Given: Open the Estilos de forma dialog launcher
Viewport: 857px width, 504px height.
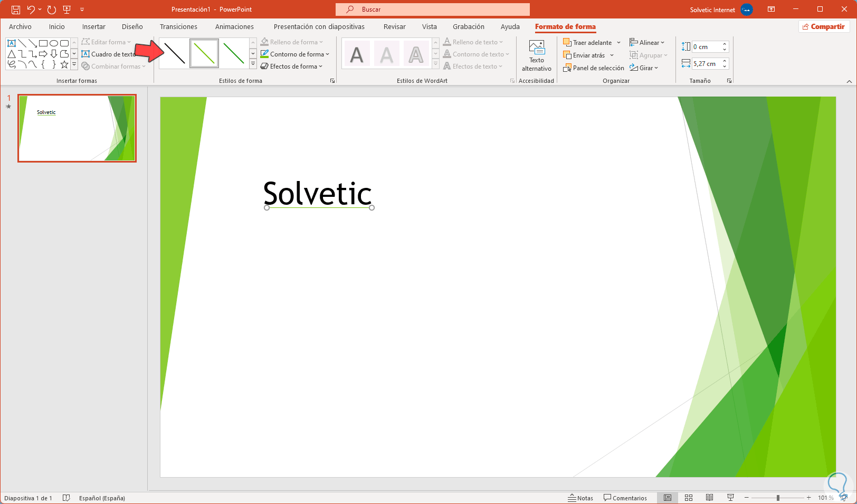Looking at the screenshot, I should tap(332, 81).
